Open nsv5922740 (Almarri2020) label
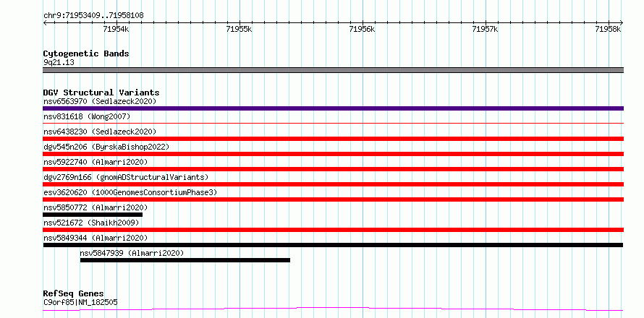This screenshot has width=644, height=318. point(96,162)
